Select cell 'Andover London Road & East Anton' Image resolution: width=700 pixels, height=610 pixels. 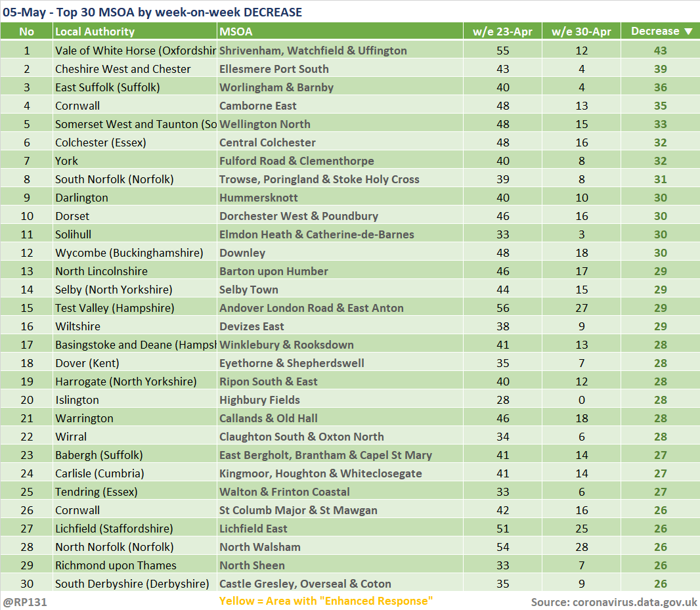click(x=339, y=308)
